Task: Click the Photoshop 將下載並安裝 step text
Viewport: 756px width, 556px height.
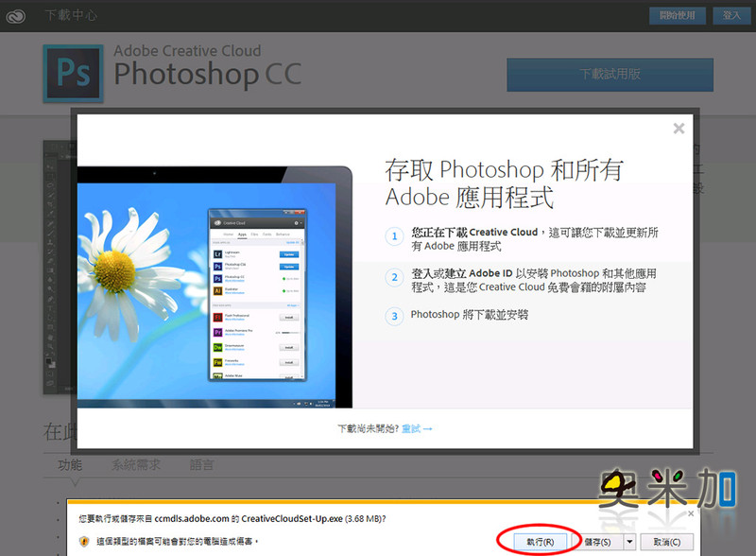Action: click(469, 315)
